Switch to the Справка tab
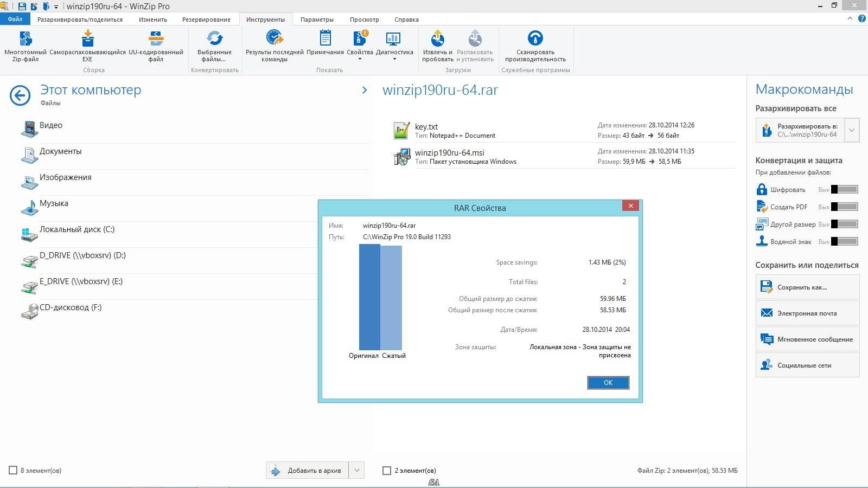 coord(406,20)
